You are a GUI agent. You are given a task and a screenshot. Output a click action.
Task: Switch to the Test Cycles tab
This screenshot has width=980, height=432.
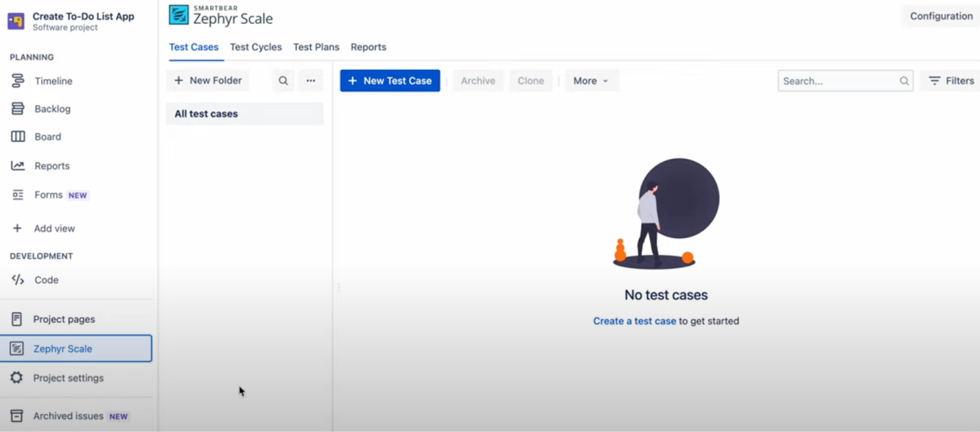pos(256,47)
